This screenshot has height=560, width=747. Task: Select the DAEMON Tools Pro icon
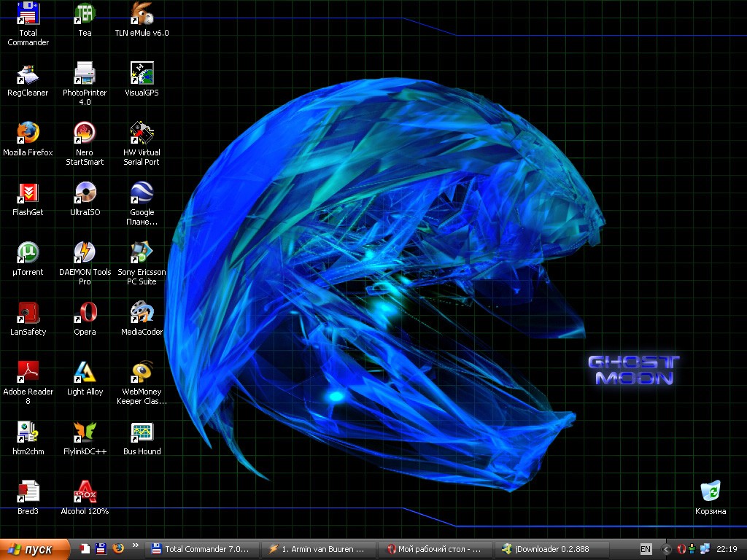point(85,253)
